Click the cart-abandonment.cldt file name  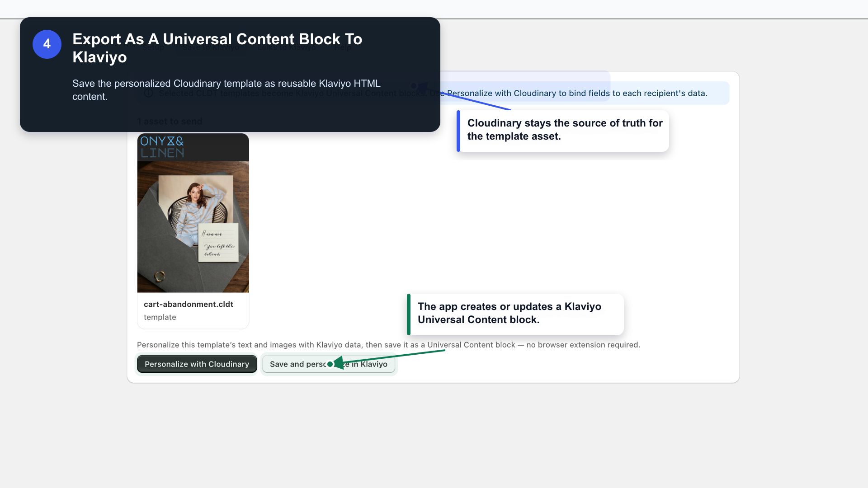189,304
